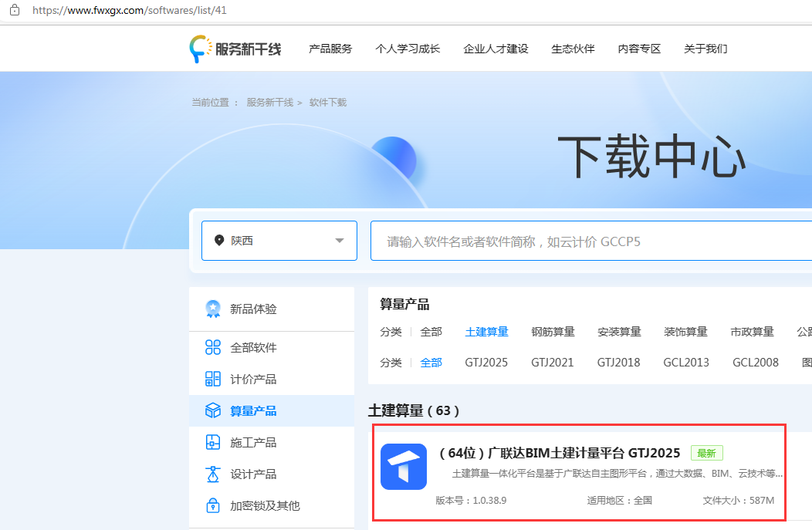Open the 生态伙伴 menu
The image size is (812, 530).
tap(573, 49)
